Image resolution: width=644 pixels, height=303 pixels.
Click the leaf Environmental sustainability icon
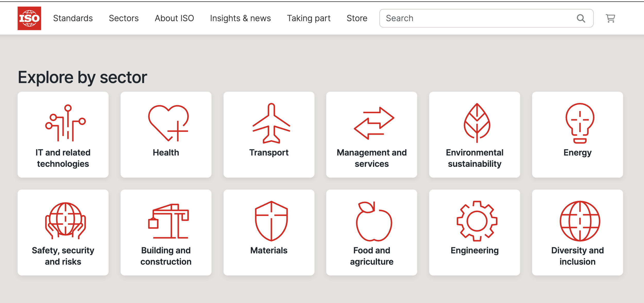[x=477, y=123]
